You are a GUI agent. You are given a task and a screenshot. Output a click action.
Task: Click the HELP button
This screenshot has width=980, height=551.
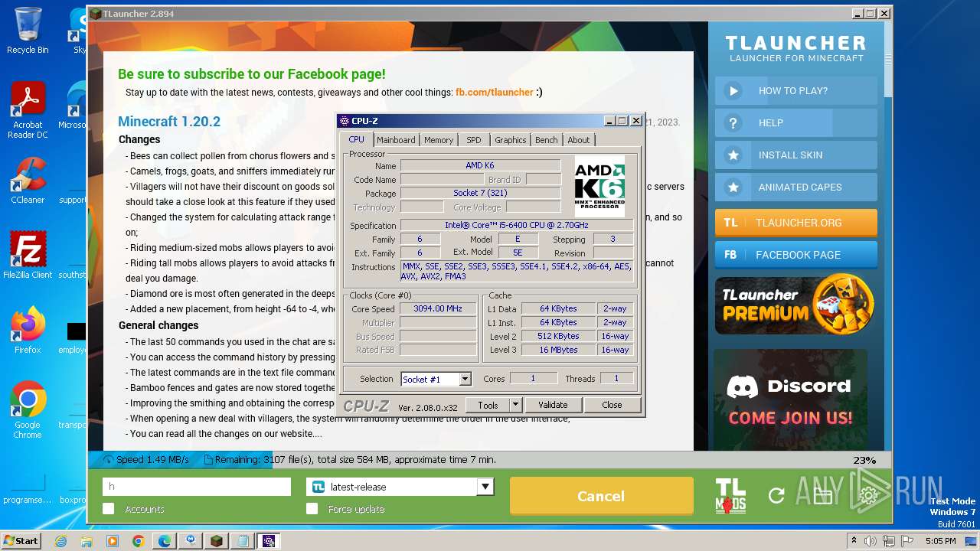tap(796, 122)
